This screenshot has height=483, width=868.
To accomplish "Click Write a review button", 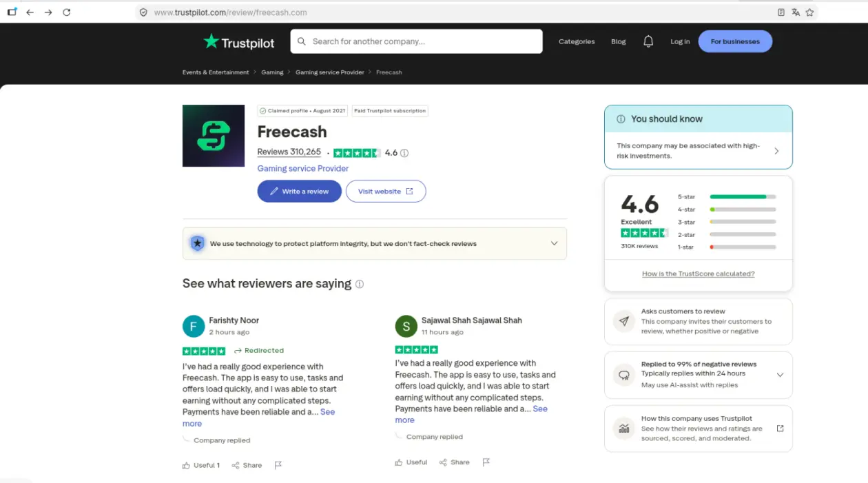I will tap(300, 192).
